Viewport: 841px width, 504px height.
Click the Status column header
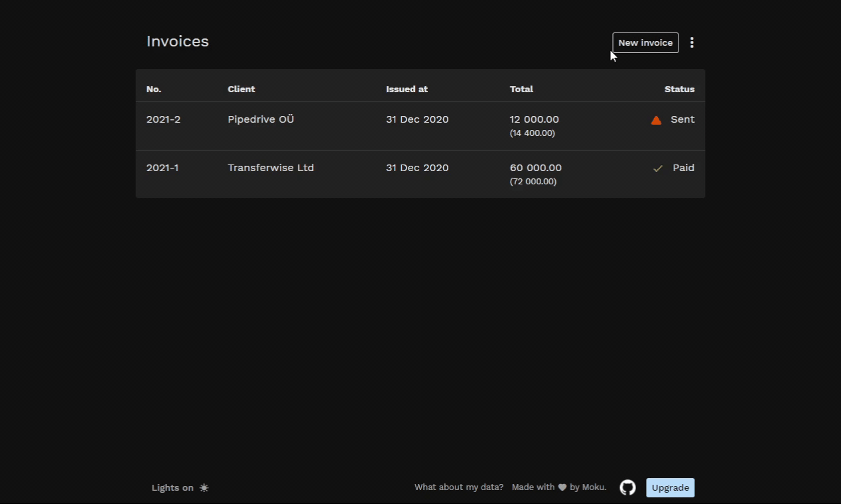click(x=679, y=89)
